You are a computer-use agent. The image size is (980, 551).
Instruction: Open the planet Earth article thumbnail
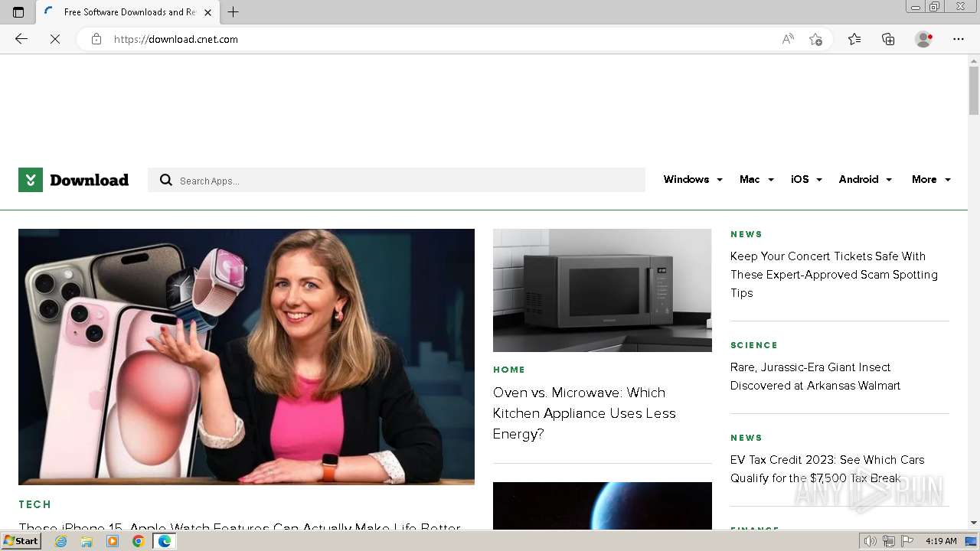(x=603, y=506)
